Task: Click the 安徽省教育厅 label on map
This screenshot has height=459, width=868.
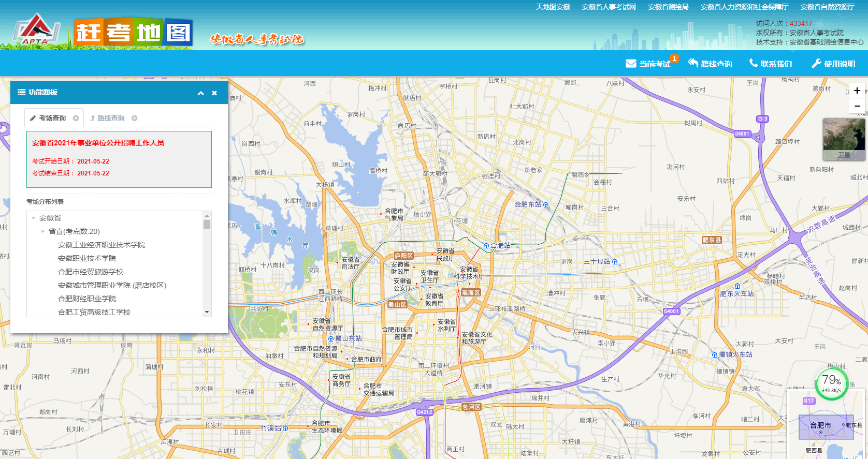Action: coord(434,300)
